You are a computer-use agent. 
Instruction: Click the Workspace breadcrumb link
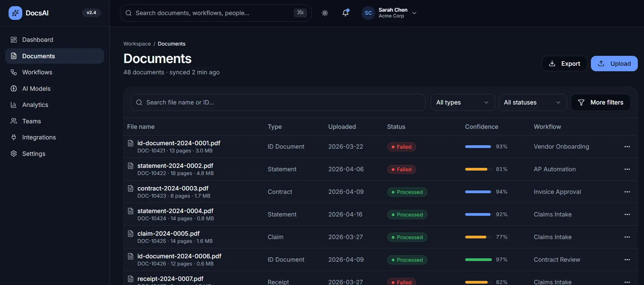tap(137, 44)
